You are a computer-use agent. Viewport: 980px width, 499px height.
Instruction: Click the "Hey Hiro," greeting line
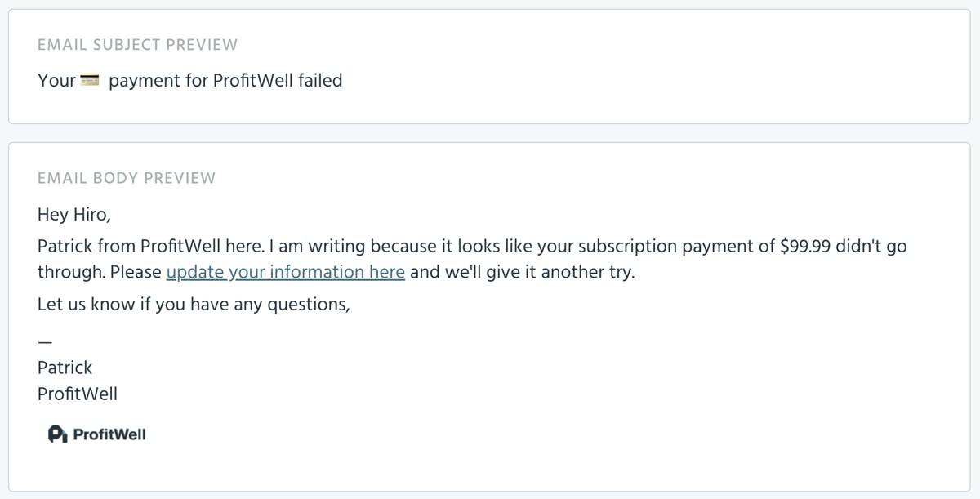coord(73,215)
